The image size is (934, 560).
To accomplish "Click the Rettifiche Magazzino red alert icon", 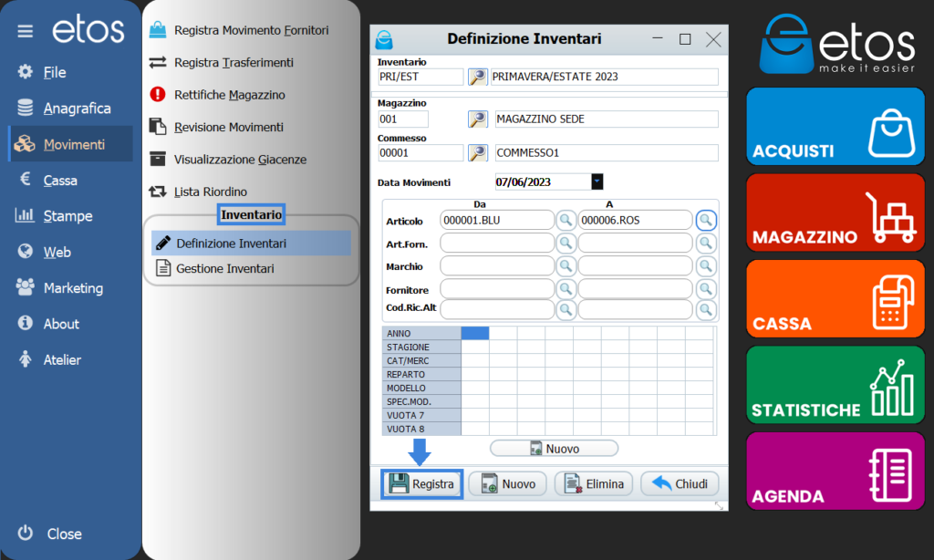I will [157, 94].
